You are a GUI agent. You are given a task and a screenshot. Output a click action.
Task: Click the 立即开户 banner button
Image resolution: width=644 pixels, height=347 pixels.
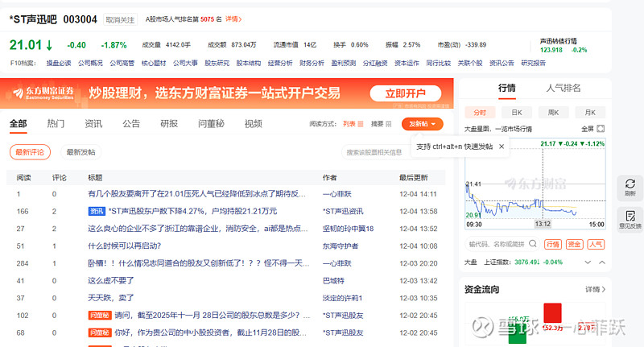(405, 93)
